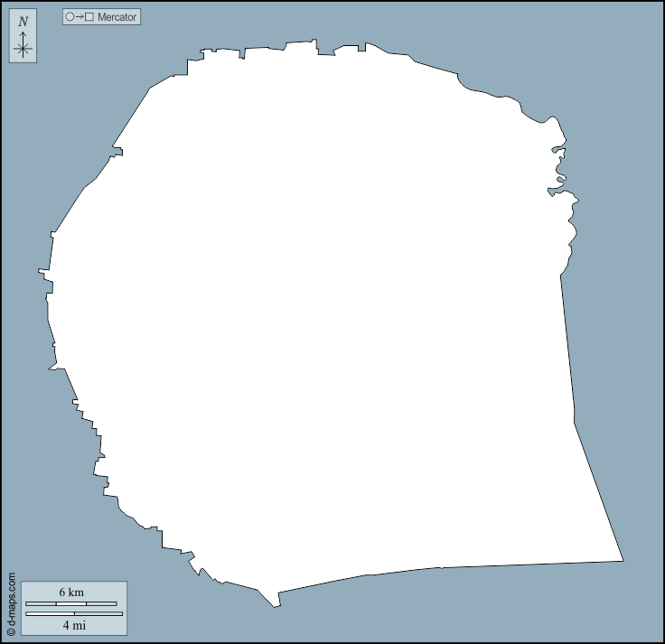Screen dimensions: 665x644
Task: Click the mile scale bar
Action: tap(74, 614)
